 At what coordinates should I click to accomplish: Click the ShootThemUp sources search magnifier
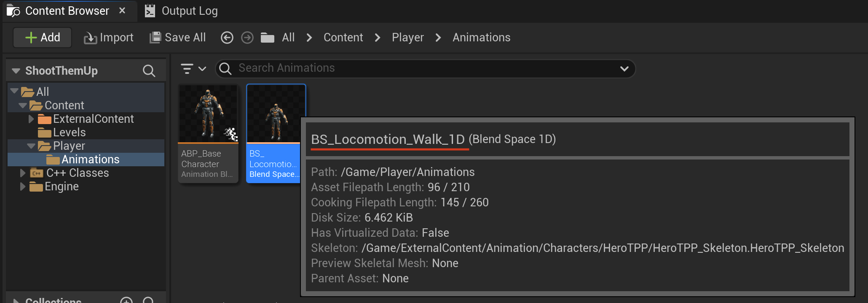click(149, 70)
